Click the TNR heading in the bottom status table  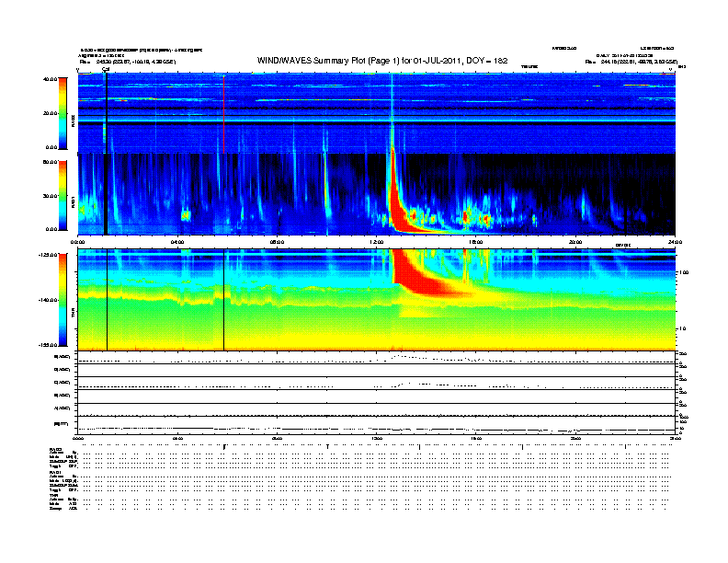[x=53, y=495]
